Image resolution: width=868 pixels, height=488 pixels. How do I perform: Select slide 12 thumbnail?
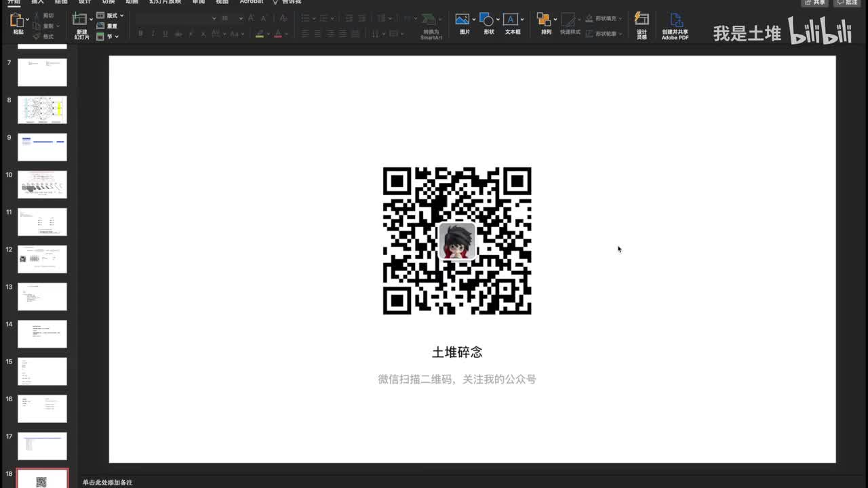[42, 259]
